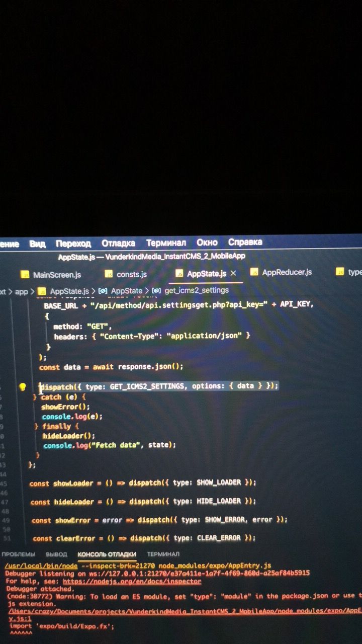Click the const showError definition
The height and width of the screenshot is (644, 362).
(160, 520)
